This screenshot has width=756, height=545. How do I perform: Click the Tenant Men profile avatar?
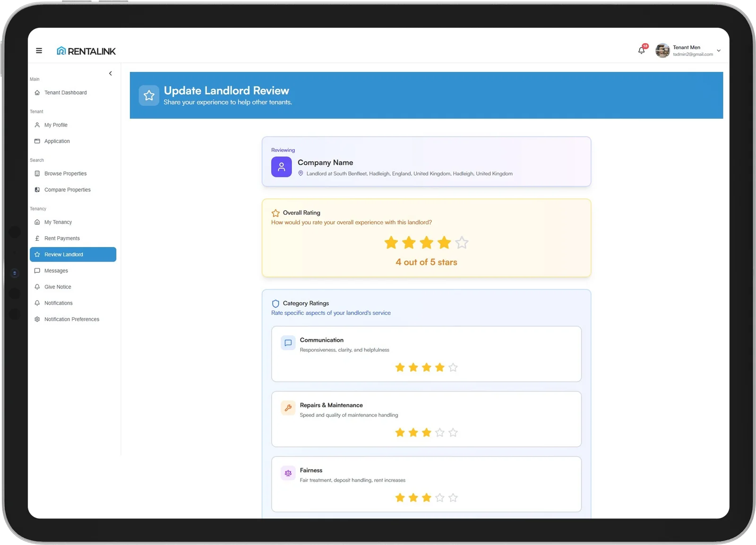662,51
